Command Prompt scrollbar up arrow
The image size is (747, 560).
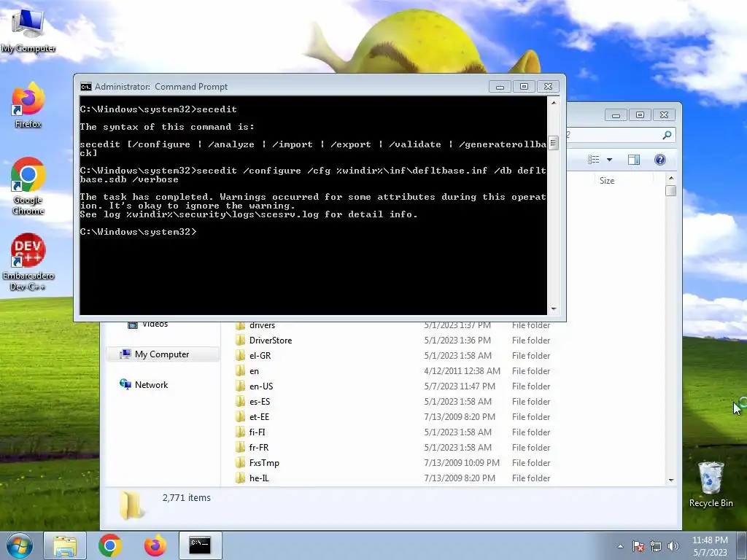(x=554, y=102)
